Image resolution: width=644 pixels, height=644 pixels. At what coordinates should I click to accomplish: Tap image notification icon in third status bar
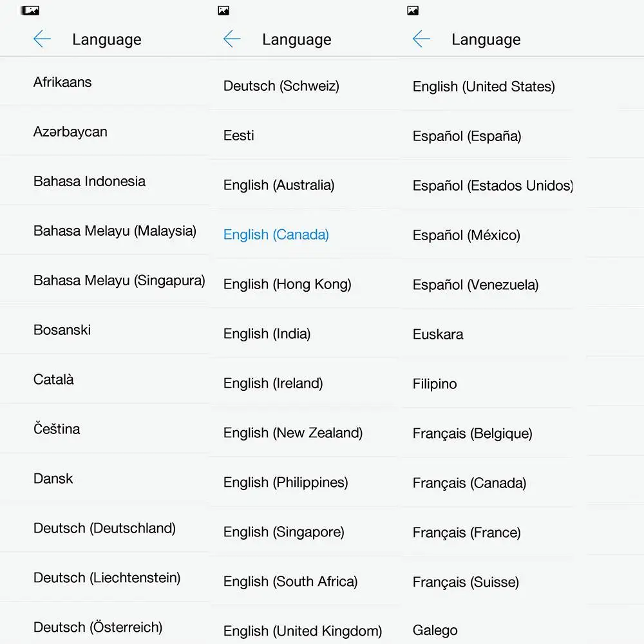413,10
